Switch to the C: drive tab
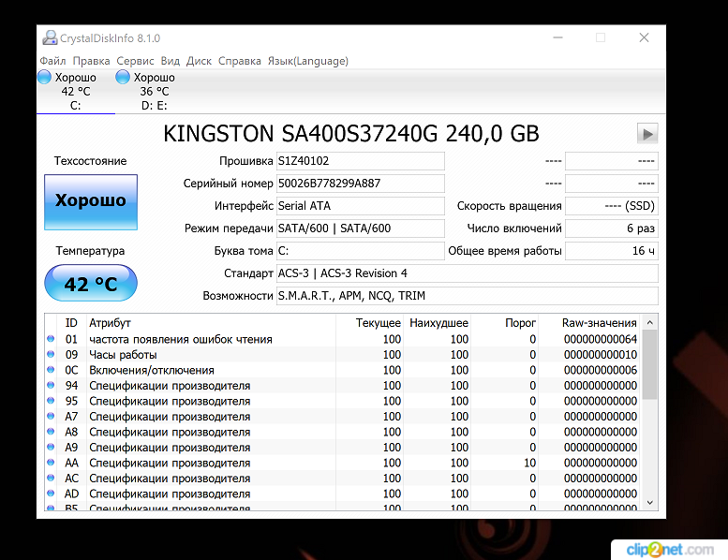Screen dimensions: 728x560 coord(76,91)
